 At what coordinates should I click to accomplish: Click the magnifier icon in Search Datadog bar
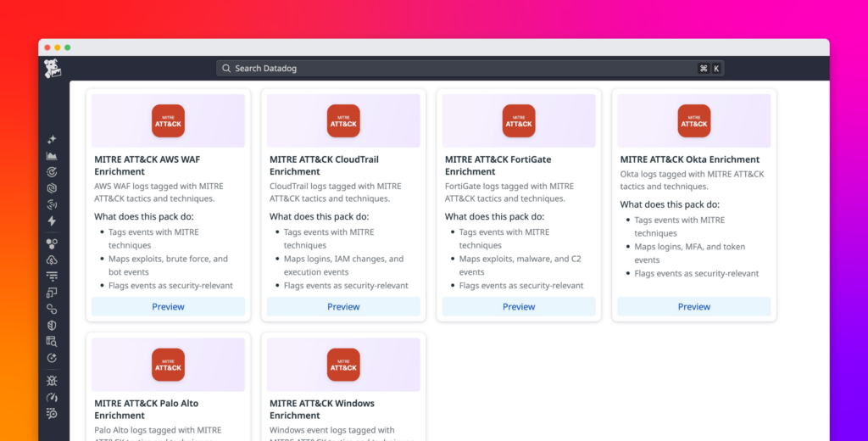click(225, 68)
